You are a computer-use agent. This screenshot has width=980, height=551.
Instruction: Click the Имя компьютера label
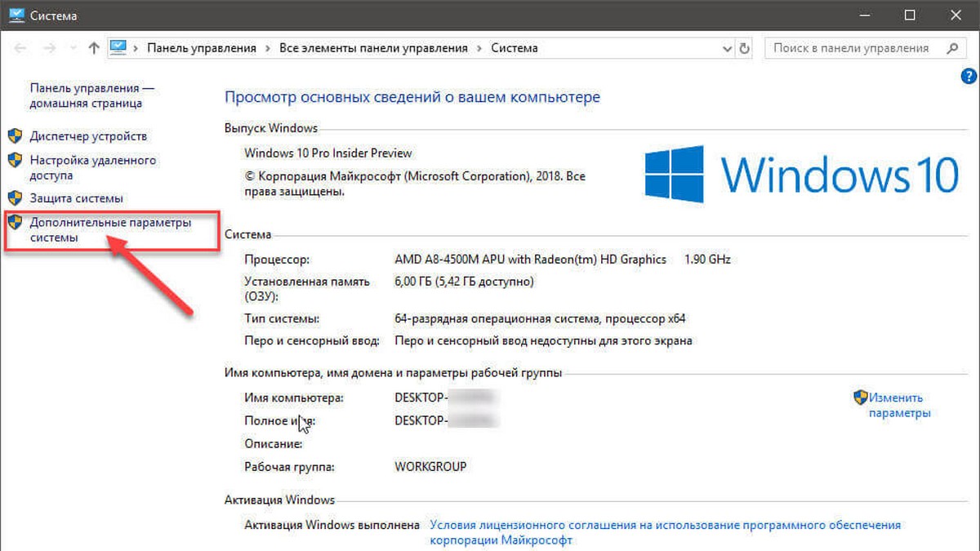coord(294,398)
